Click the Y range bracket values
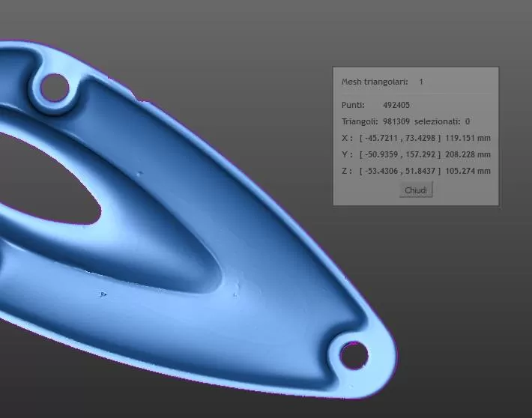 point(400,154)
